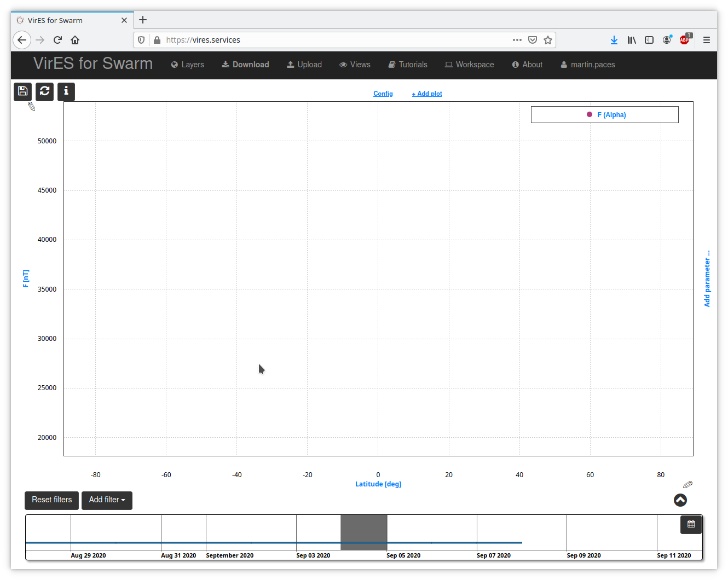
Task: Refresh the plot data
Action: (44, 91)
